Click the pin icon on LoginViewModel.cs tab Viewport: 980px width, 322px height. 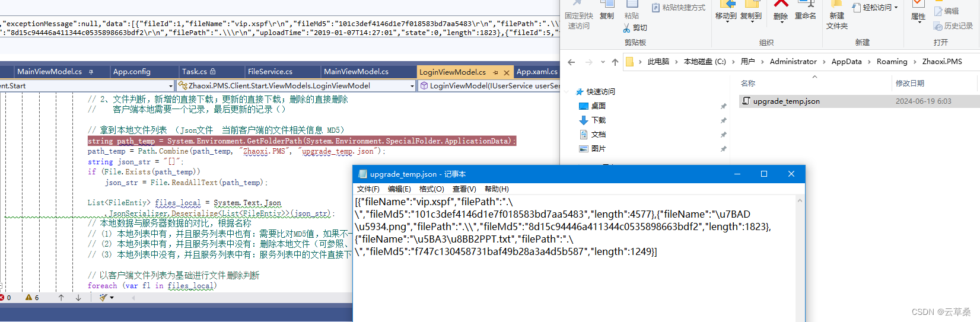pyautogui.click(x=496, y=72)
